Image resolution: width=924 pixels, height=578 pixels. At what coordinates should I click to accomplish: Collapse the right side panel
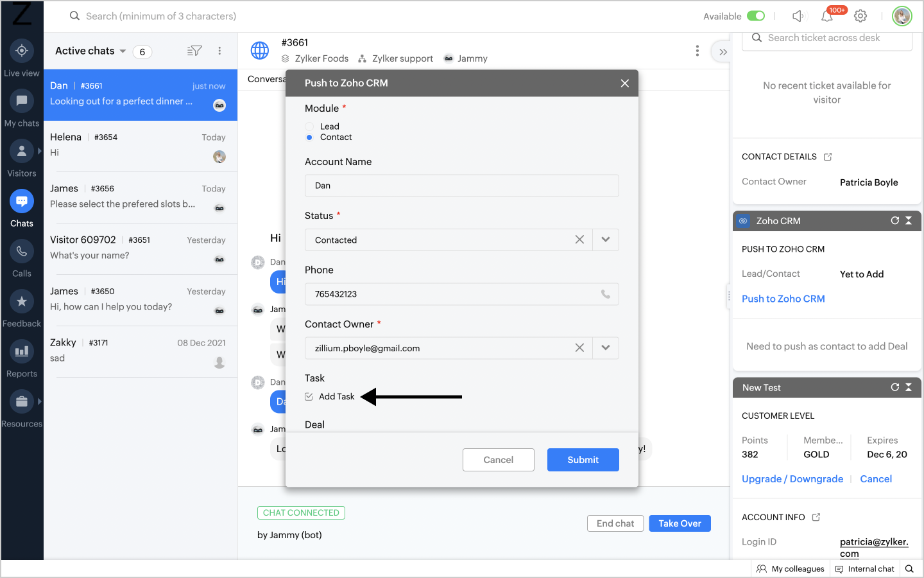pos(723,52)
